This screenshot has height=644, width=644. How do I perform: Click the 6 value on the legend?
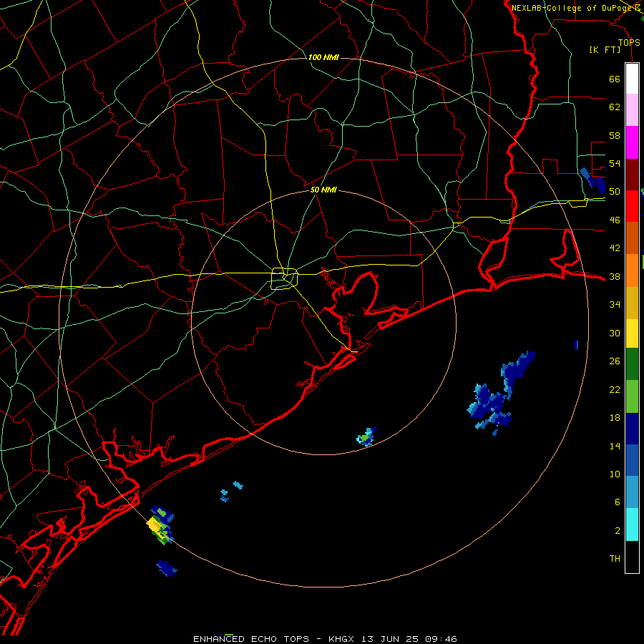click(x=617, y=502)
